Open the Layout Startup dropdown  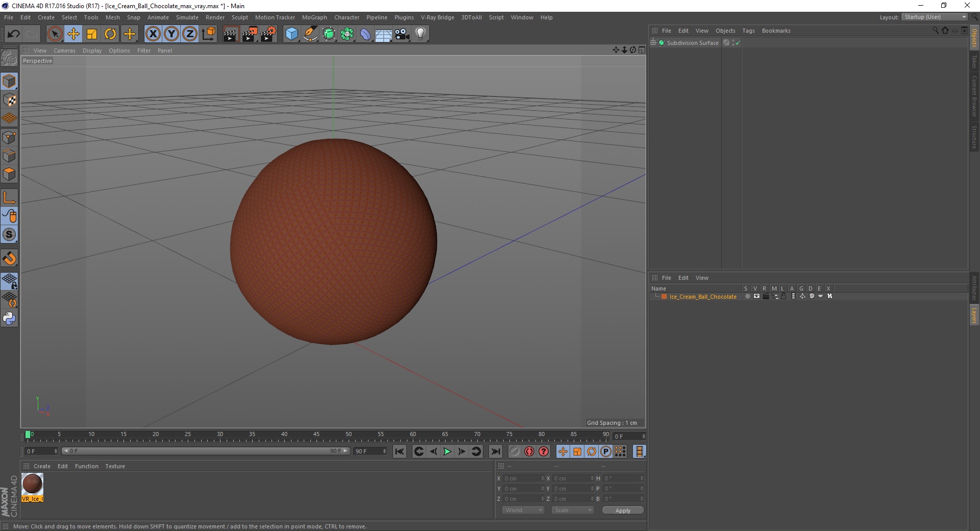coord(935,17)
